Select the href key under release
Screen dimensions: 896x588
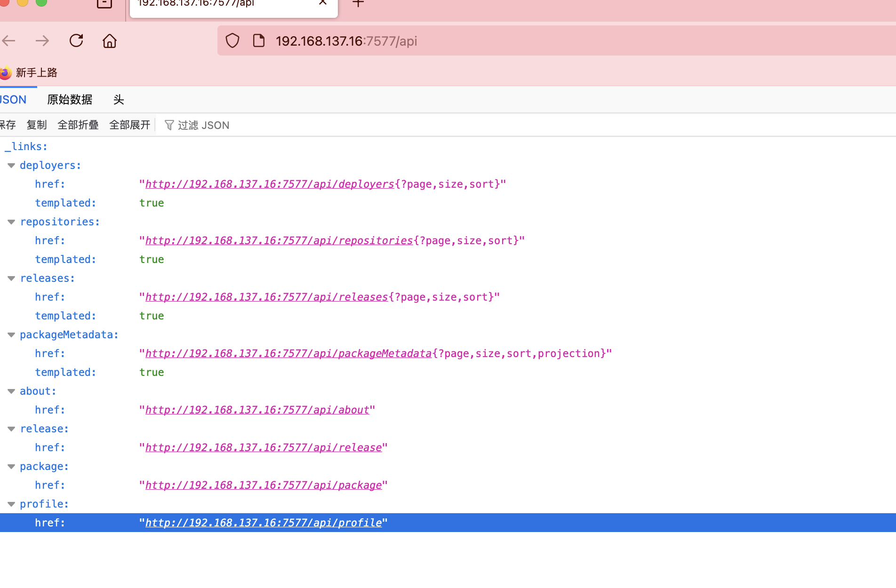[50, 448]
